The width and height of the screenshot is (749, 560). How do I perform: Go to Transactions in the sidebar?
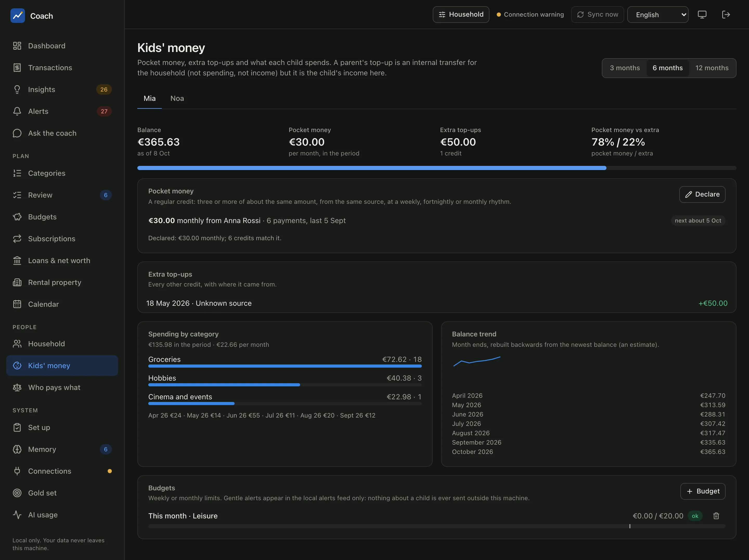pyautogui.click(x=62, y=68)
